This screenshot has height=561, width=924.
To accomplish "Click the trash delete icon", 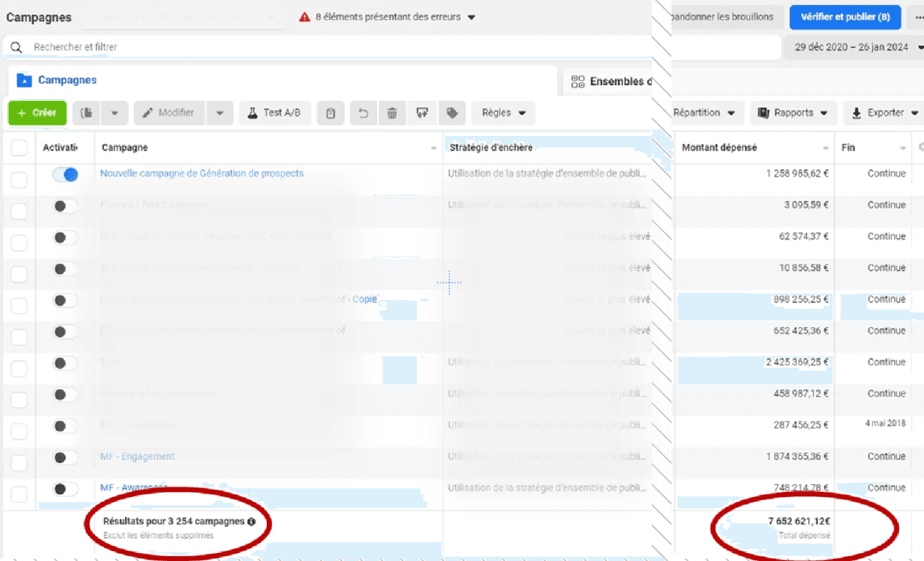I will click(x=392, y=113).
